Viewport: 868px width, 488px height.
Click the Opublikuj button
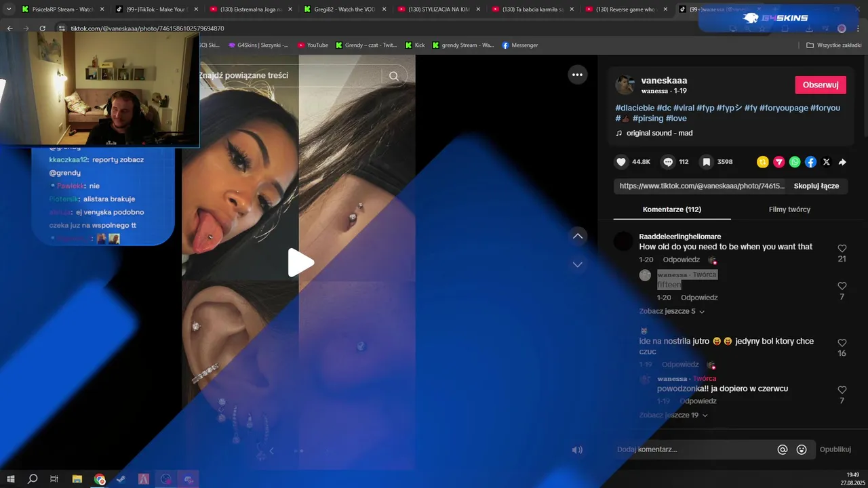click(835, 449)
